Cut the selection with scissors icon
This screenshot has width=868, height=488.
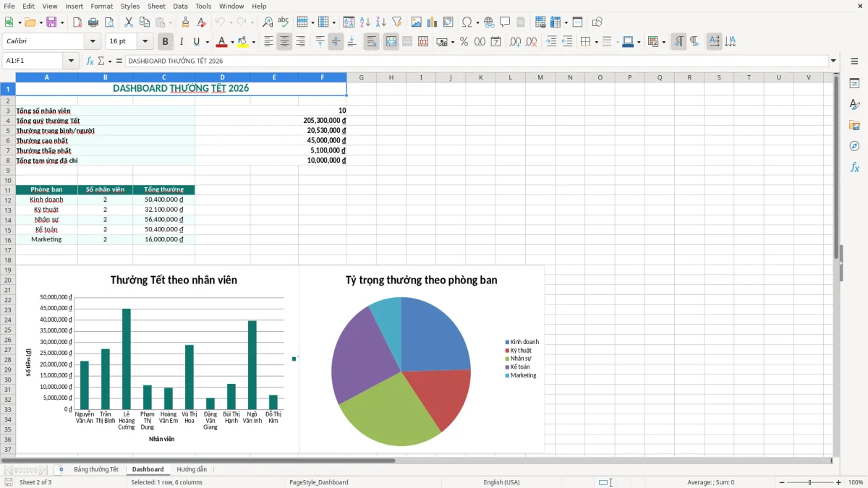128,22
